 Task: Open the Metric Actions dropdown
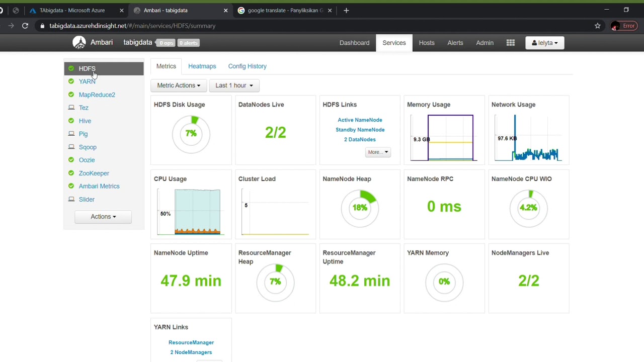(179, 85)
